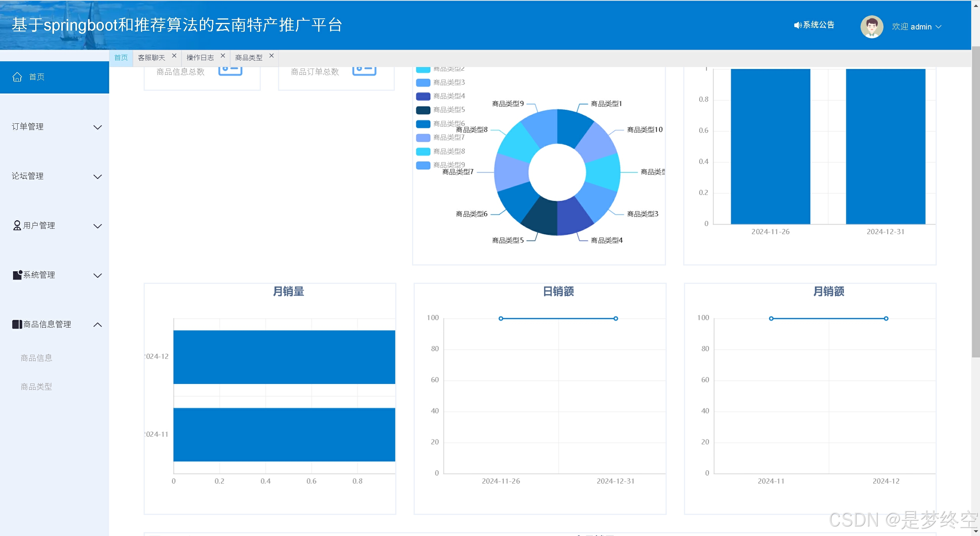Screen dimensions: 980x536
Task: Open 商品信息 submenu link
Action: click(x=36, y=358)
